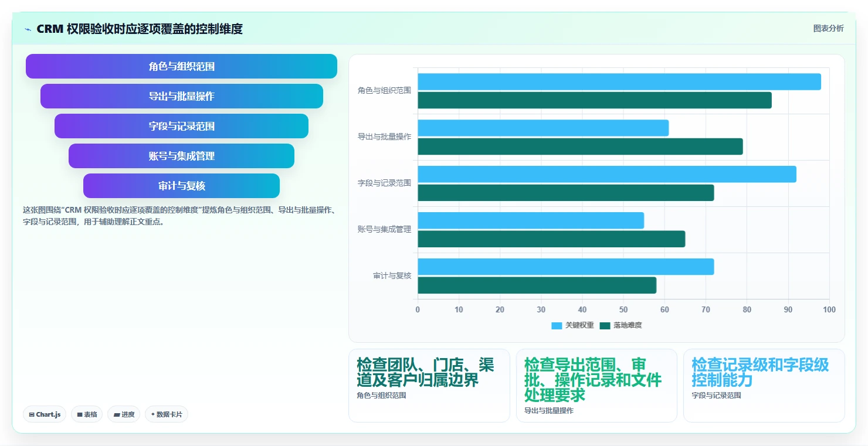Open the 检查记录级和字段级控制能力 data card
Viewport: 868px width, 446px height.
(764, 386)
